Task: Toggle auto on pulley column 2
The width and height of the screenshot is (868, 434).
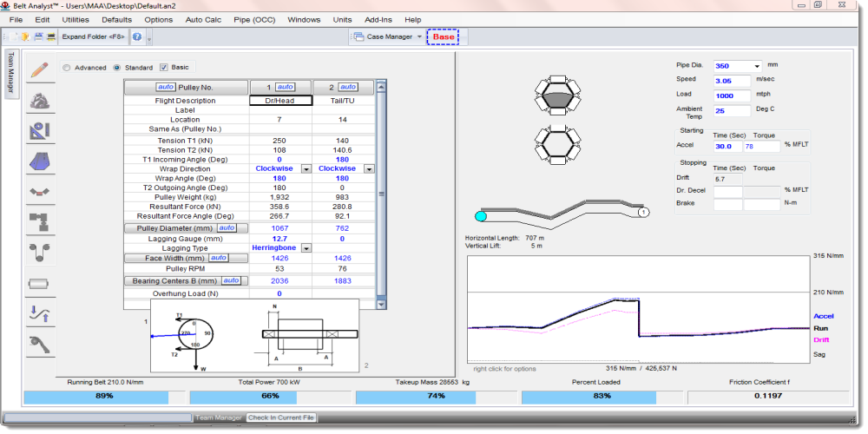Action: pyautogui.click(x=348, y=87)
